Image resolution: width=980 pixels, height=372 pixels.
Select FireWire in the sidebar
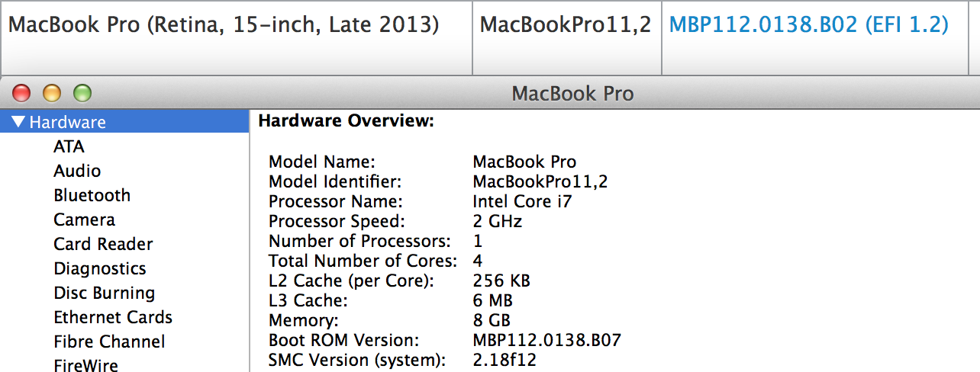(x=85, y=364)
